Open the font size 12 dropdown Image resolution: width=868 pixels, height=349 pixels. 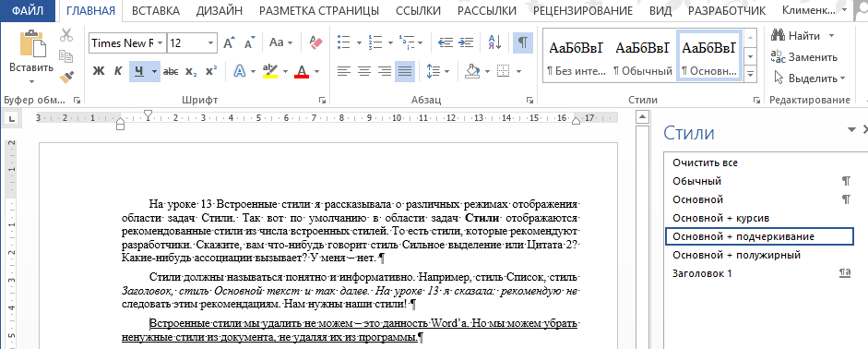(211, 43)
